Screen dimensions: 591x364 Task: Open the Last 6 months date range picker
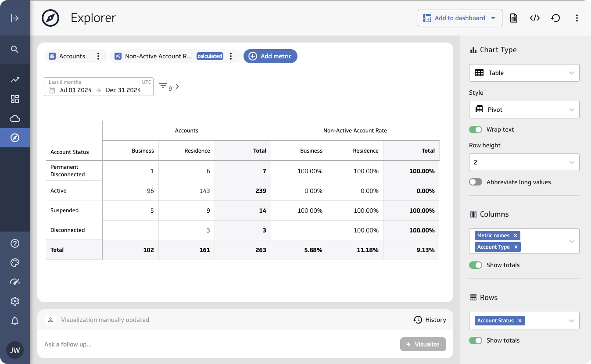tap(99, 86)
